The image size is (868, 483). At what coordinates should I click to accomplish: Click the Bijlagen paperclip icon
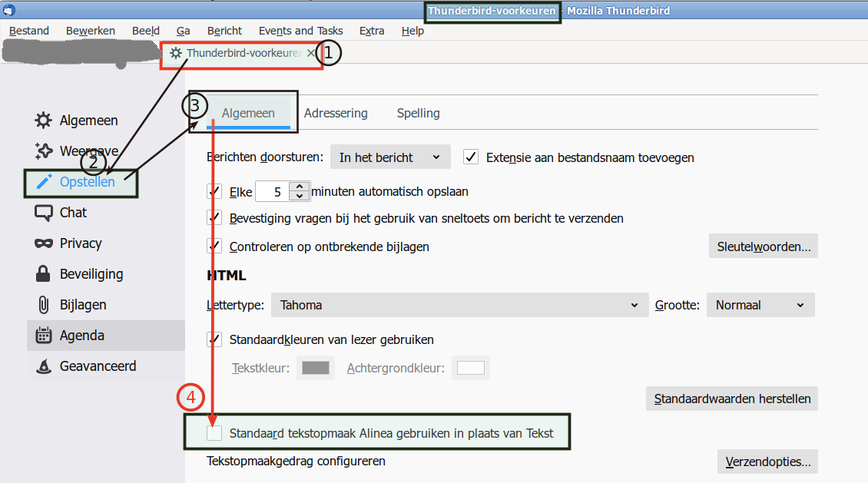43,305
